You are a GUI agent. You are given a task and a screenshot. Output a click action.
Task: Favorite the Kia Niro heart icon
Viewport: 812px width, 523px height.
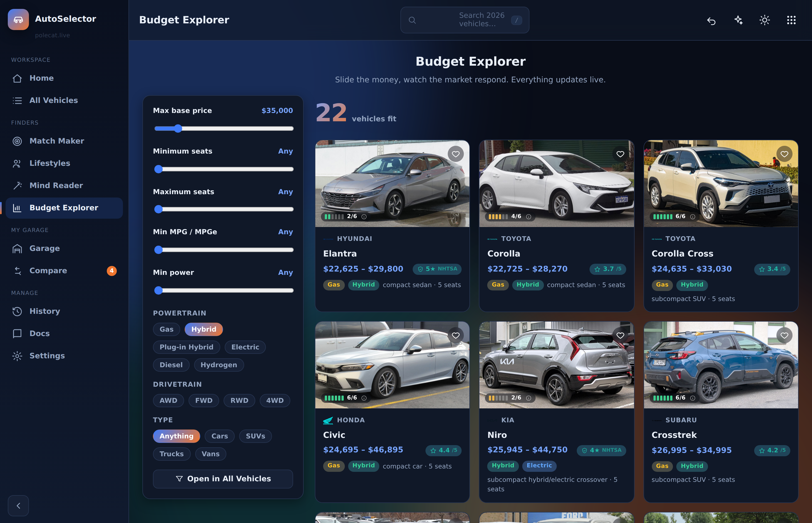point(620,335)
